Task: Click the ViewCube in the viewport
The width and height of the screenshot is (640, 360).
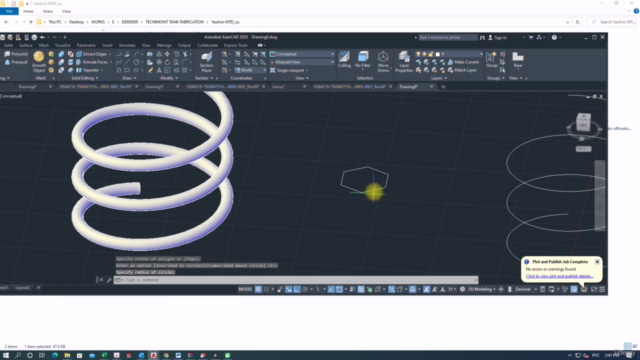Action: pyautogui.click(x=584, y=123)
